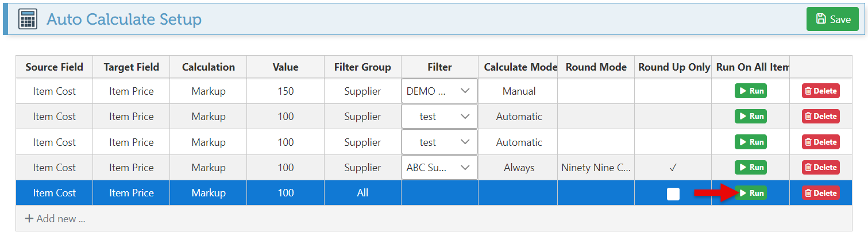The height and width of the screenshot is (236, 868).
Task: Click the plus icon to add new row
Action: [x=29, y=219]
